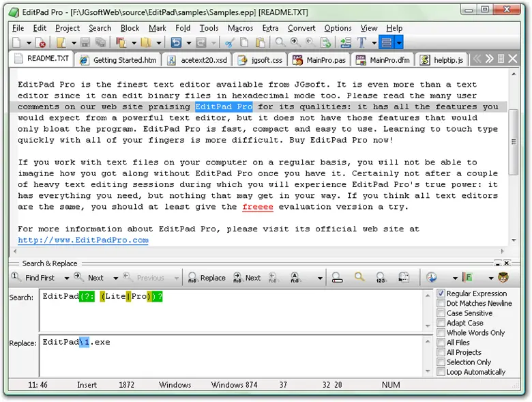Expand the Find First dropdown arrow
This screenshot has width=532, height=402.
click(66, 278)
